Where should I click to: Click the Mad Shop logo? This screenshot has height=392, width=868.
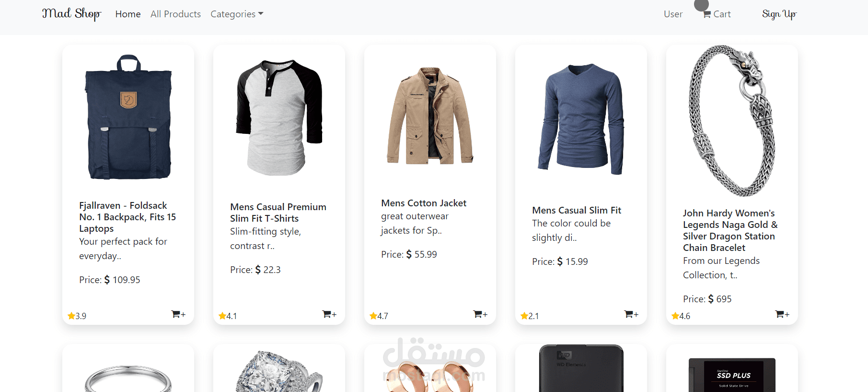tap(71, 14)
